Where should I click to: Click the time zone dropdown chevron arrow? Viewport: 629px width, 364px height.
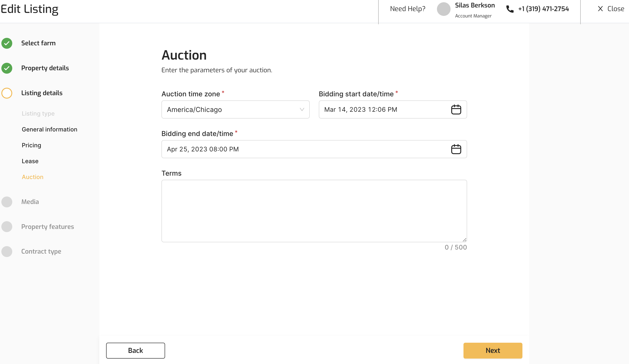(x=302, y=109)
